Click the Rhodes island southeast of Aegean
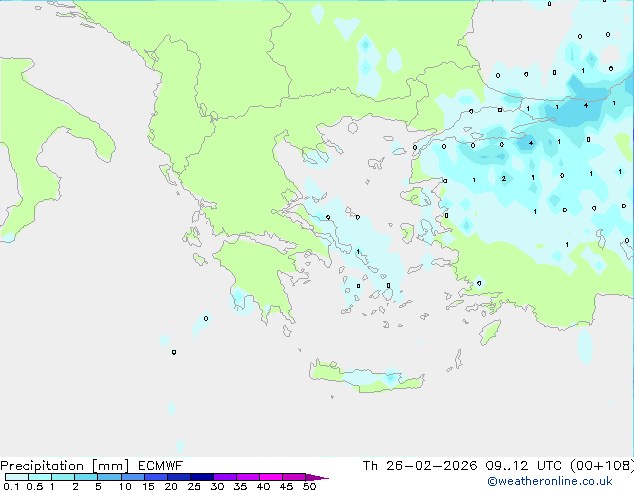 [489, 331]
